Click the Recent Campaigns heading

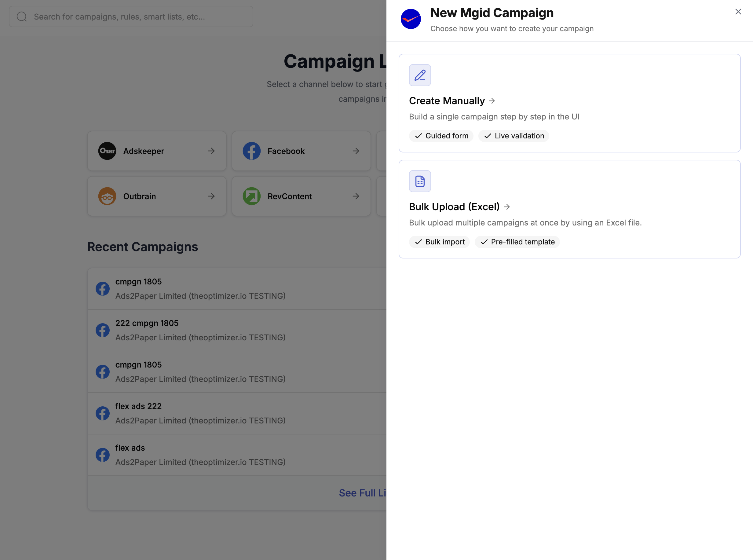tap(143, 247)
